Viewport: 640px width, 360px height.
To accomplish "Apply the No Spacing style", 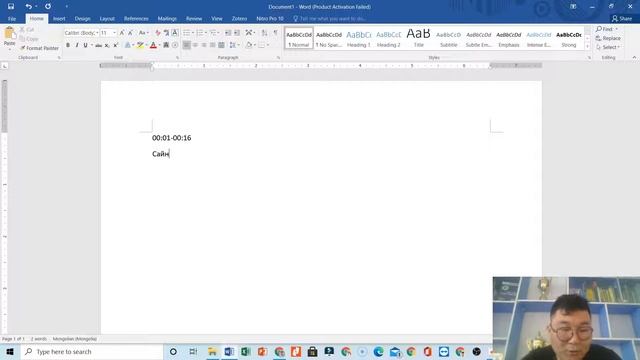I will click(329, 38).
